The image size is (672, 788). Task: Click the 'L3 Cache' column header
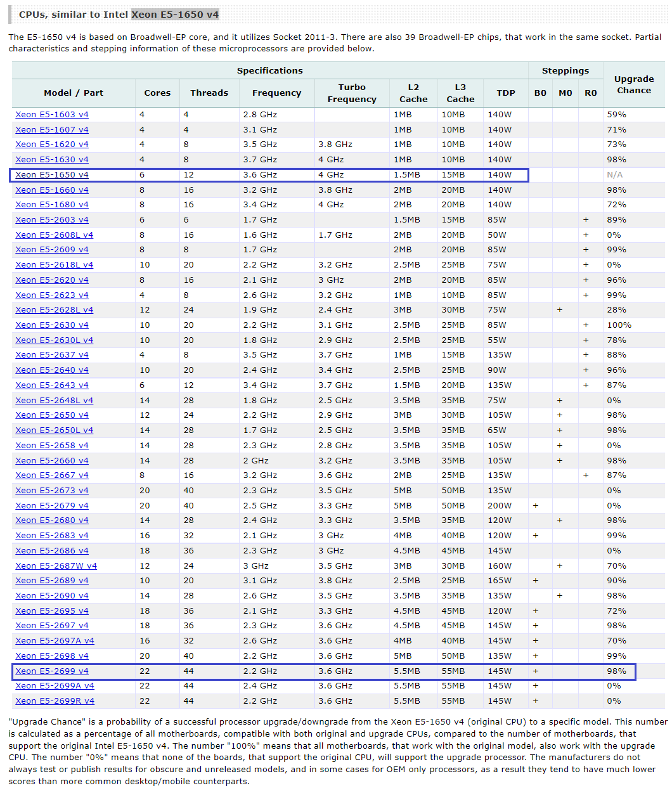click(460, 93)
